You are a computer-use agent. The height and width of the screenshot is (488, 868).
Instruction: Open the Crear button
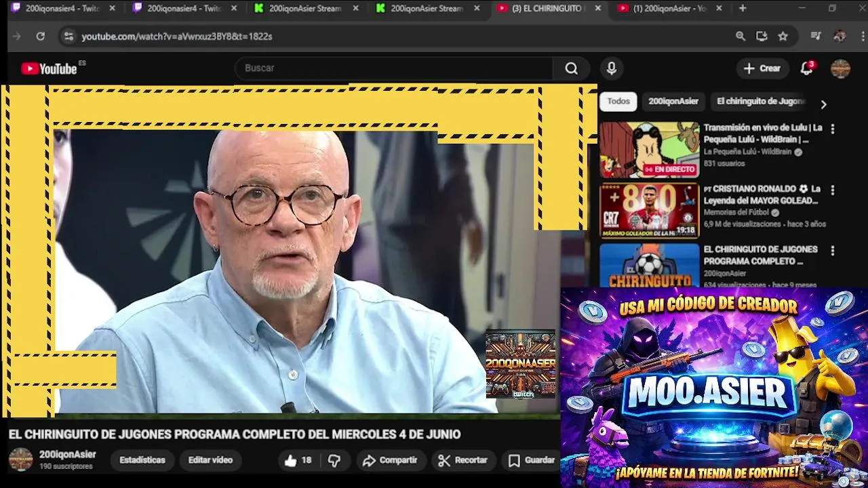[x=762, y=68]
